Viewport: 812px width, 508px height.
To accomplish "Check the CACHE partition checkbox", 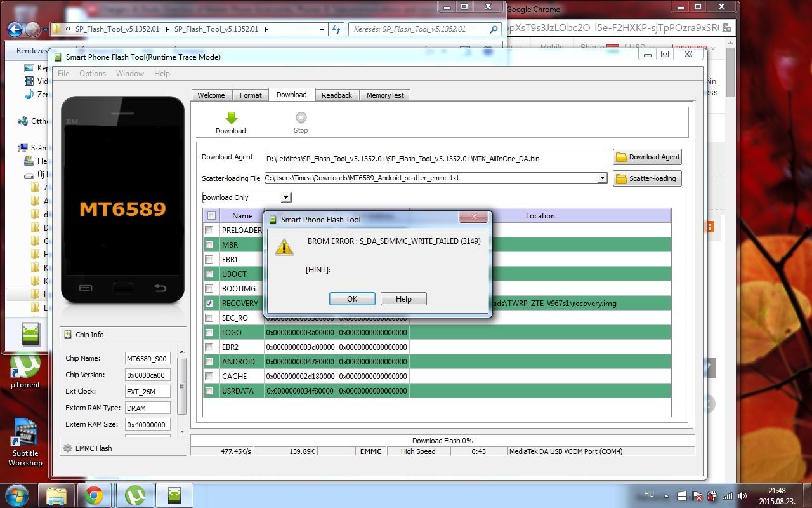I will 209,376.
